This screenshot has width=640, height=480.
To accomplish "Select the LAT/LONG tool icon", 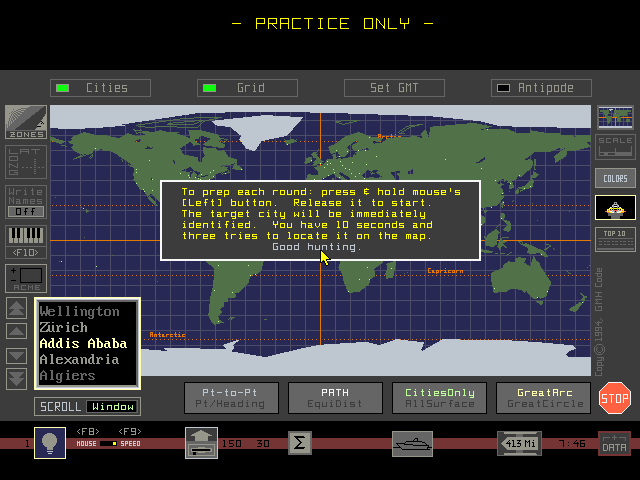I will tap(26, 162).
